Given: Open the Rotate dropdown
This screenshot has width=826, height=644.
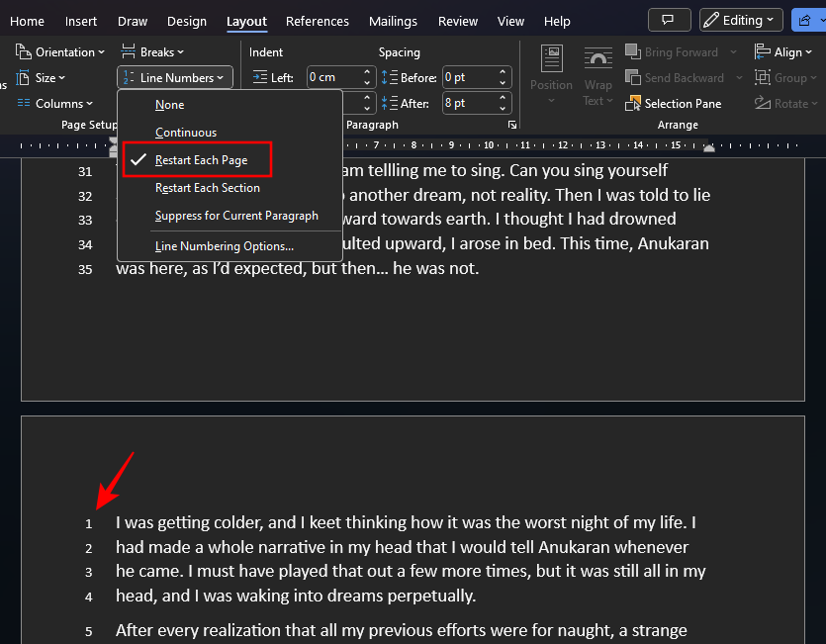Looking at the screenshot, I should tap(785, 103).
